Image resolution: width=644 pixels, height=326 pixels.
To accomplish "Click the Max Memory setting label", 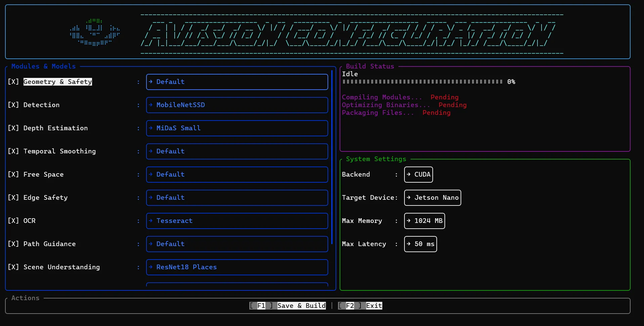I will [362, 221].
